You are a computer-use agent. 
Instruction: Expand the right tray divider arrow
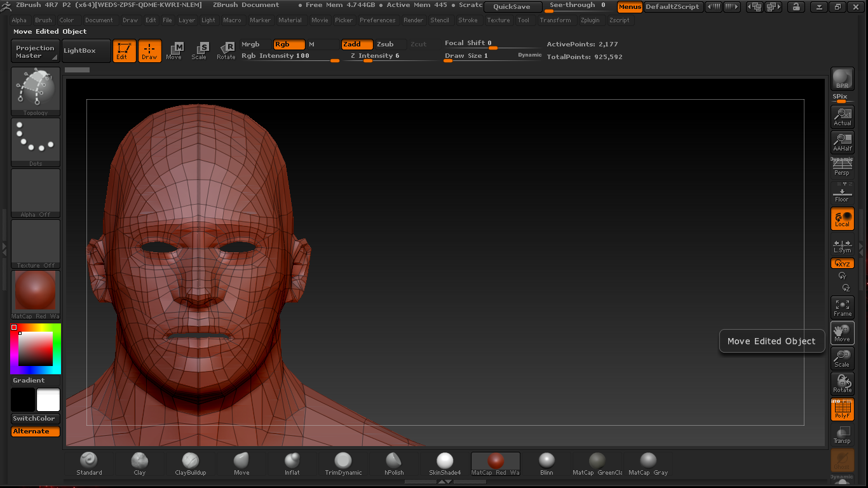(x=862, y=247)
